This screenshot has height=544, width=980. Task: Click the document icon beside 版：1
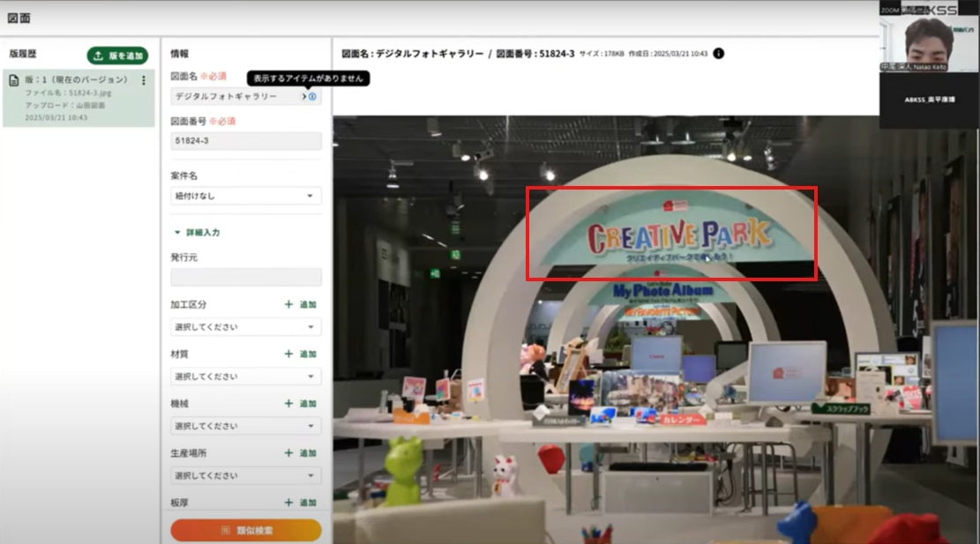point(14,80)
